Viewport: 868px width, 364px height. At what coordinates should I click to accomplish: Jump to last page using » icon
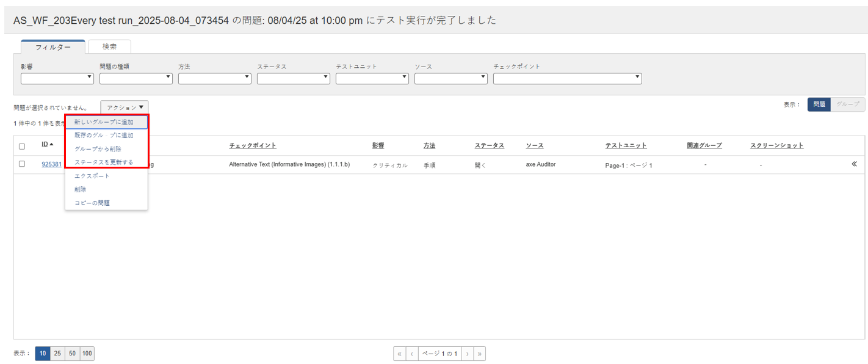(x=479, y=354)
